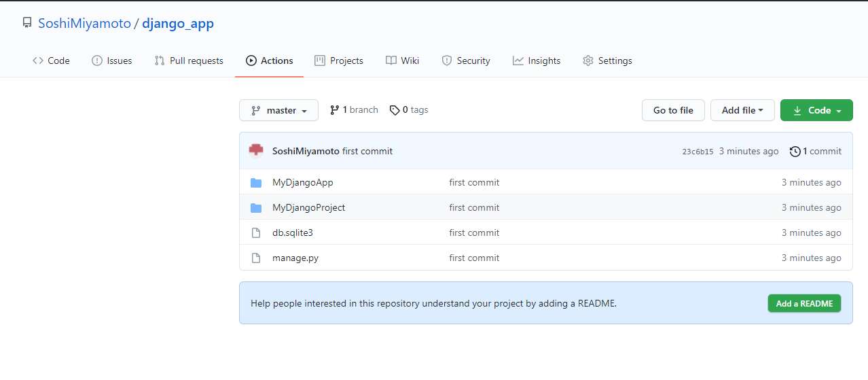Viewport: 868px width, 380px height.
Task: Expand the green Code download dropdown
Action: point(816,110)
